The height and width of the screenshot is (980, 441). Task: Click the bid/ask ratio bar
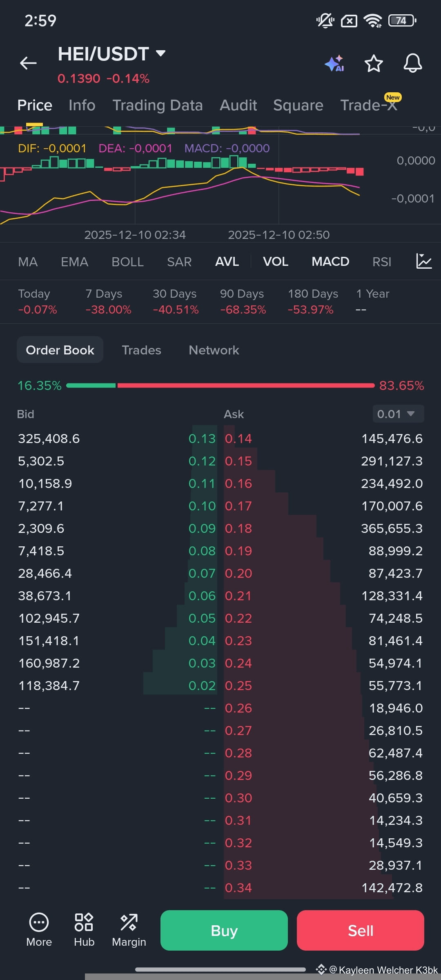point(220,385)
